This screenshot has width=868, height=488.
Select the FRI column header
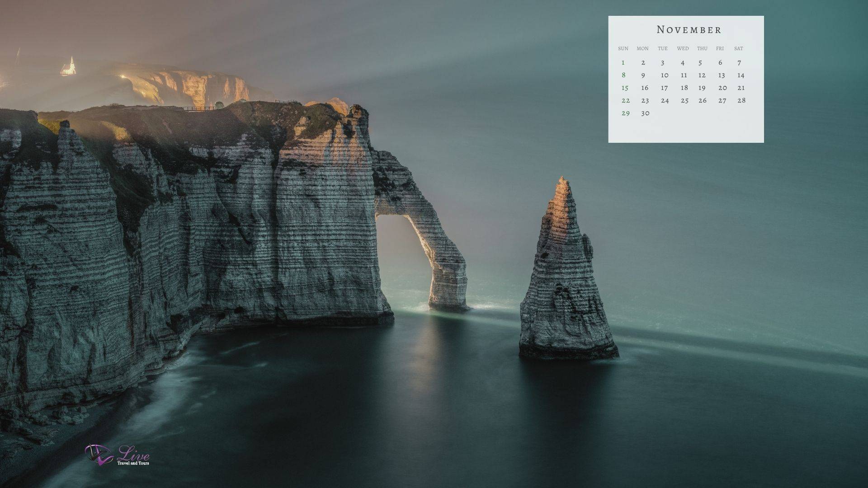tap(720, 48)
